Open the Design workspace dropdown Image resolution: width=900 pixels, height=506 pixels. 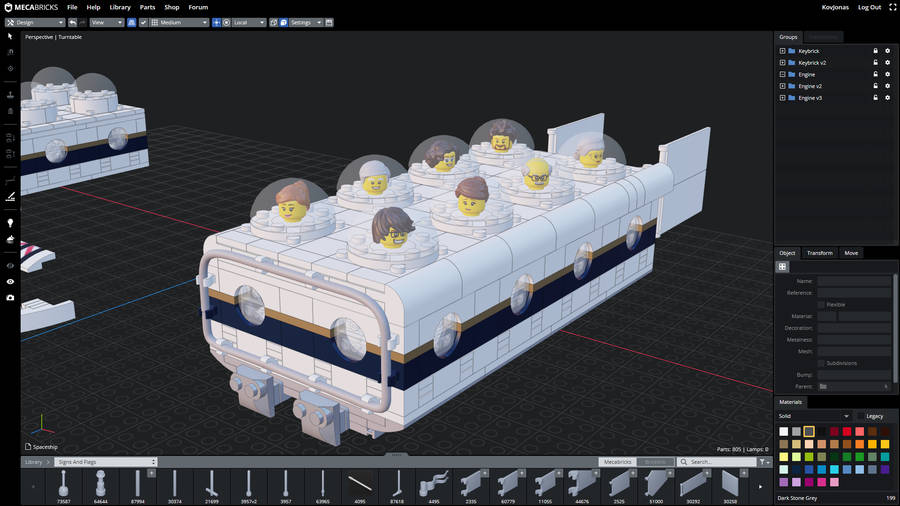coord(35,22)
